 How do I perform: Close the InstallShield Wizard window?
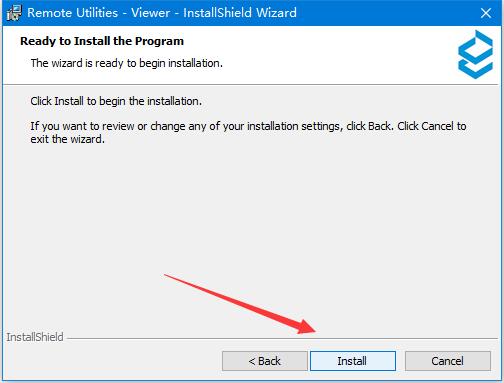(486, 13)
